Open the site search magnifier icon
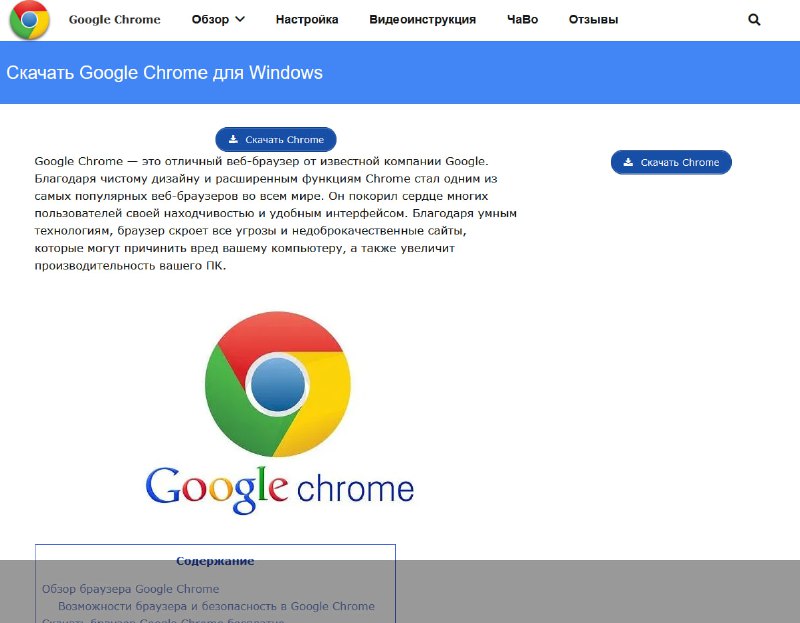Viewport: 800px width, 623px height. (x=754, y=20)
